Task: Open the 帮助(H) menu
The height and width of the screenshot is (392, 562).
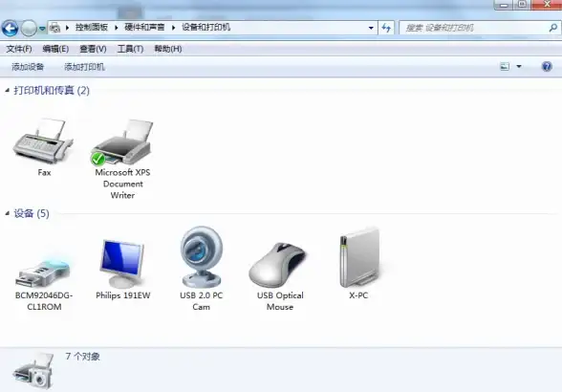Action: click(168, 49)
